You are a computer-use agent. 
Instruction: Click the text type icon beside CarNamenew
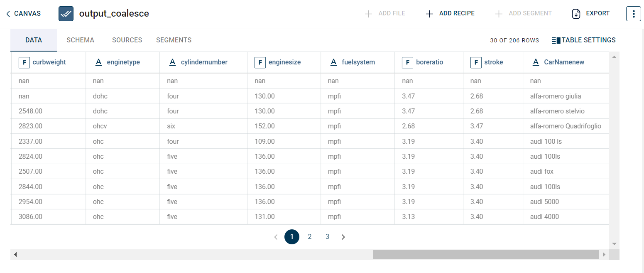click(x=536, y=62)
